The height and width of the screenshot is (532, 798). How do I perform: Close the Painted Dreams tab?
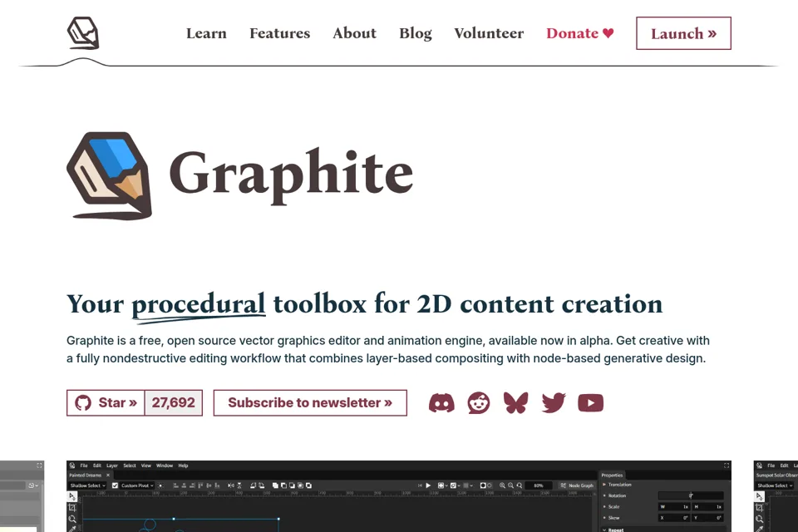[x=108, y=475]
